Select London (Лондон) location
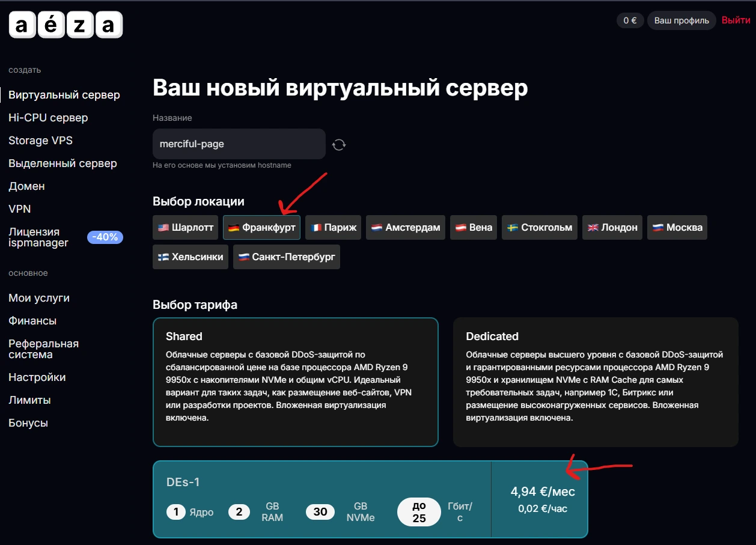The width and height of the screenshot is (756, 545). 612,228
